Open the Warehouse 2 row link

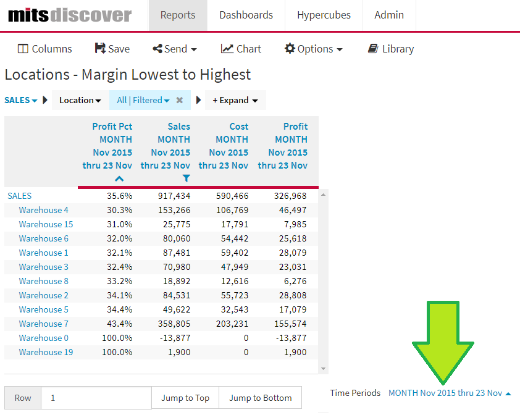43,296
